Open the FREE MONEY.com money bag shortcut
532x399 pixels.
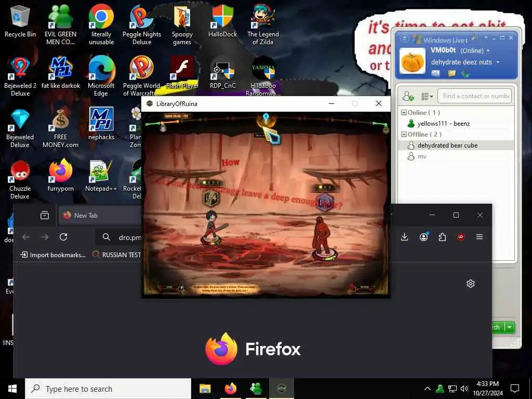(x=60, y=128)
